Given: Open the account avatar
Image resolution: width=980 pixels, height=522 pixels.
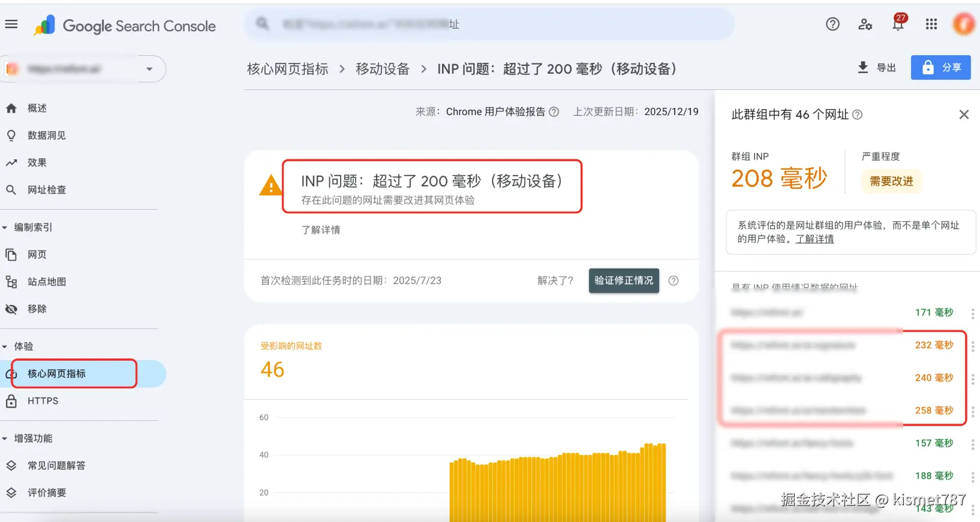Looking at the screenshot, I should coord(964,24).
